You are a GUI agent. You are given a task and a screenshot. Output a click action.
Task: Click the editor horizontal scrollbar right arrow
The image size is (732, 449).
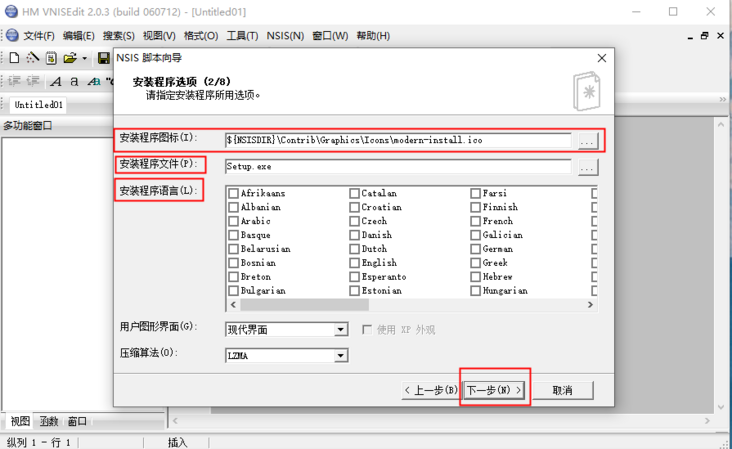click(707, 421)
